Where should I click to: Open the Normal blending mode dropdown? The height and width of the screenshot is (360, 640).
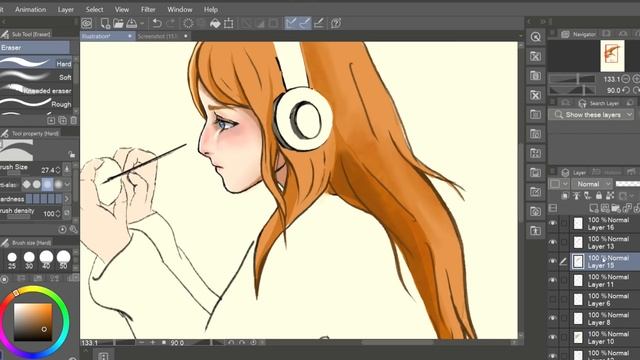[x=592, y=184]
